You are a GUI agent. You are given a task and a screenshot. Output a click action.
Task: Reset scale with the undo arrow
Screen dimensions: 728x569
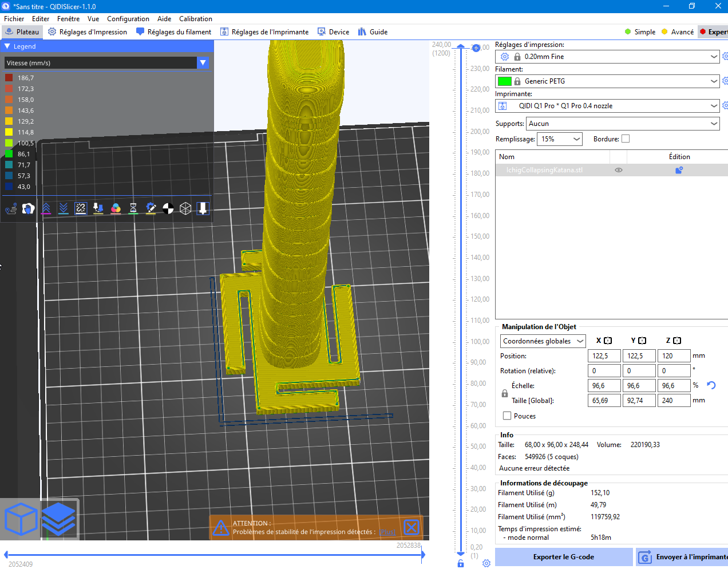pyautogui.click(x=711, y=385)
